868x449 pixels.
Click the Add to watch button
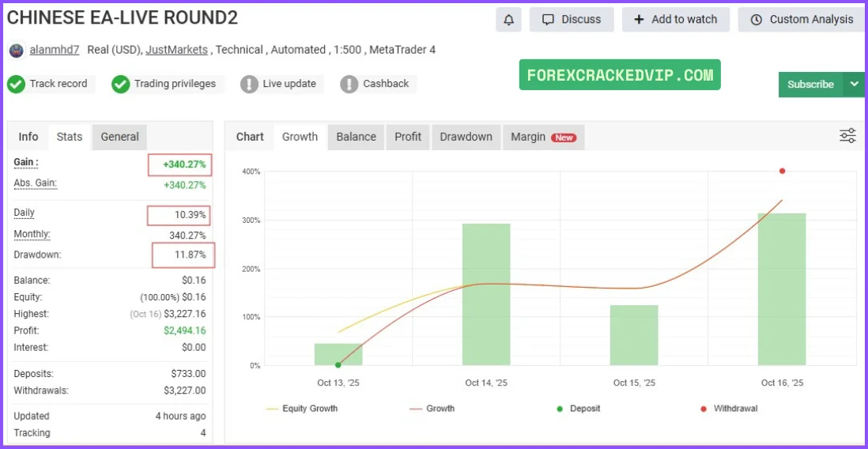point(676,20)
